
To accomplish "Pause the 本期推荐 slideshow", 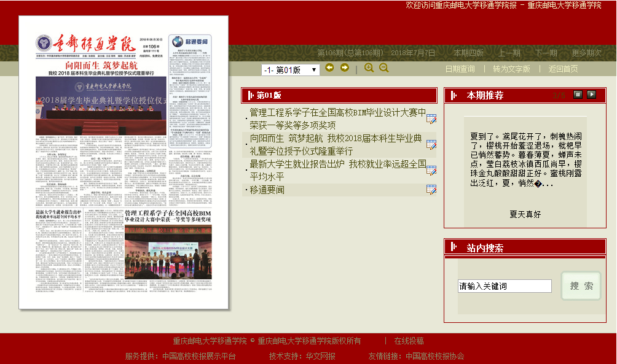I will 578,95.
